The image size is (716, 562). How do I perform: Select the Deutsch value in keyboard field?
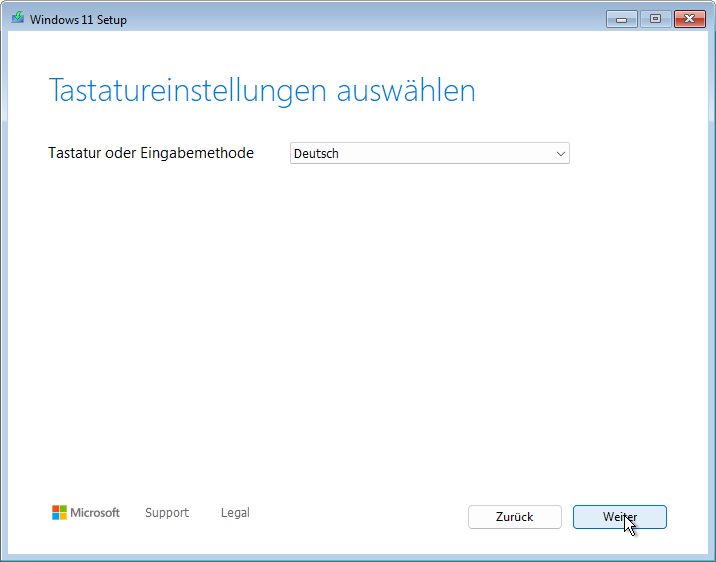point(317,154)
